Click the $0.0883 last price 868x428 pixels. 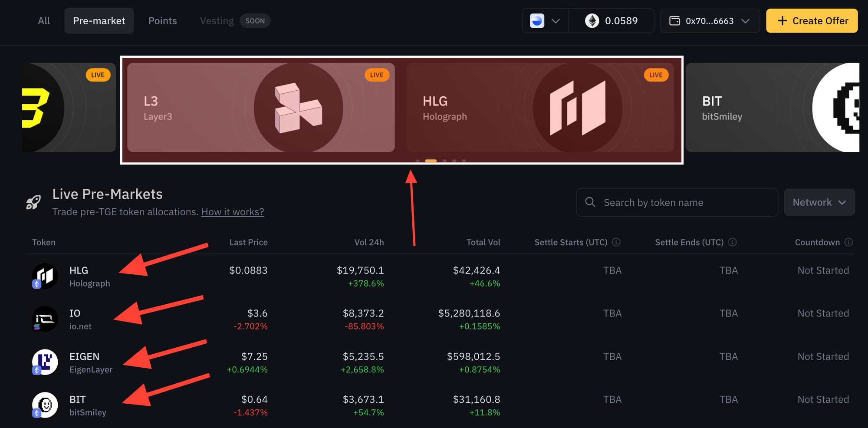click(x=249, y=270)
